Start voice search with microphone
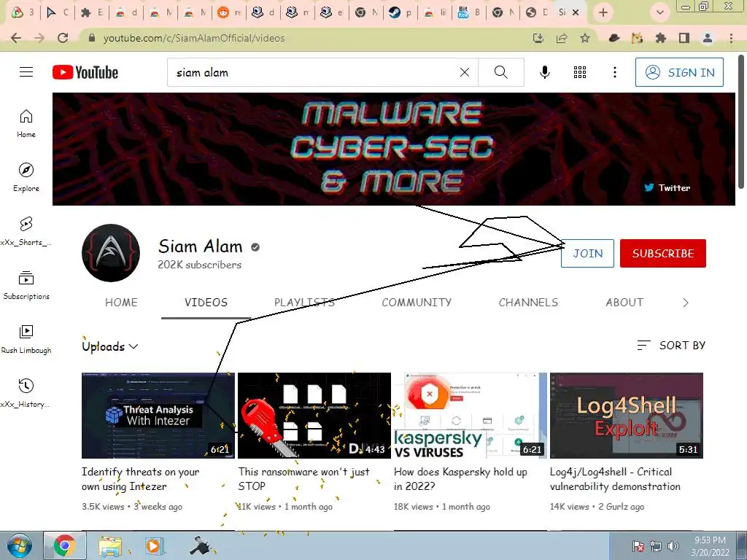This screenshot has width=747, height=560. click(x=544, y=72)
